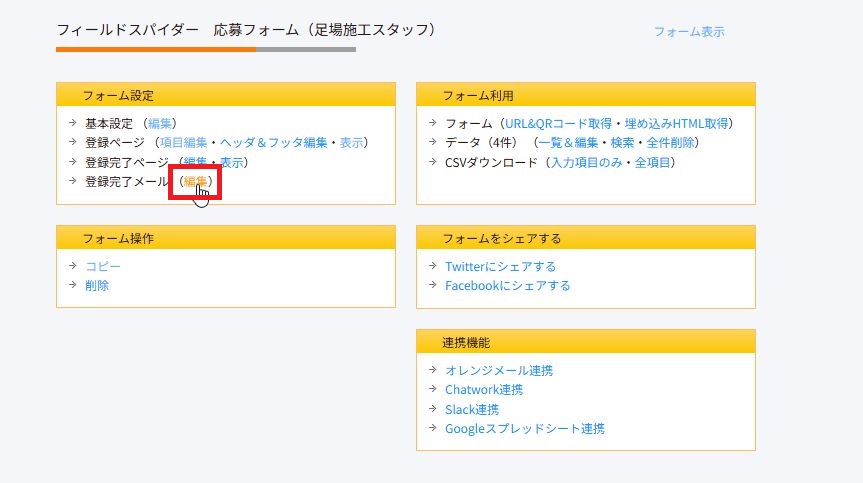Open Googleスプレッドシート連携 link
863x483 pixels.
point(524,428)
